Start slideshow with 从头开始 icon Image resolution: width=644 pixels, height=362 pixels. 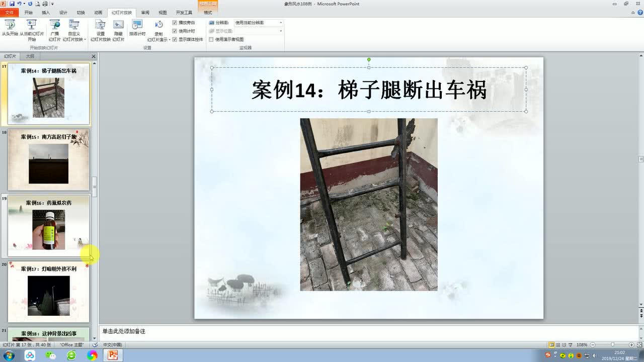[10, 29]
